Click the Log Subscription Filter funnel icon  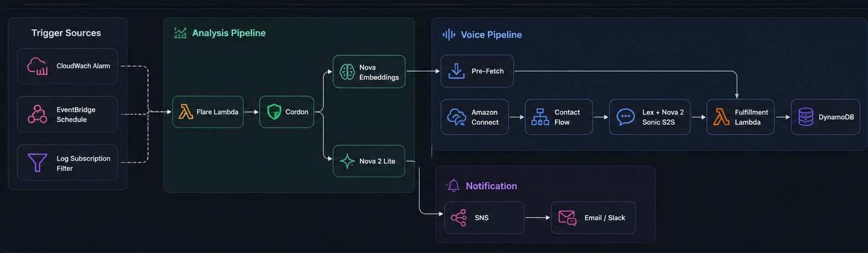38,162
